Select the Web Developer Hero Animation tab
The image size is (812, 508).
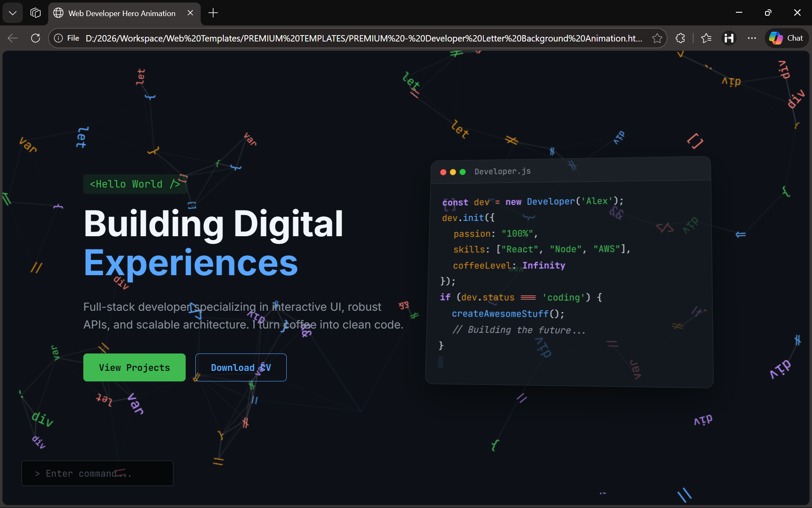pos(122,13)
